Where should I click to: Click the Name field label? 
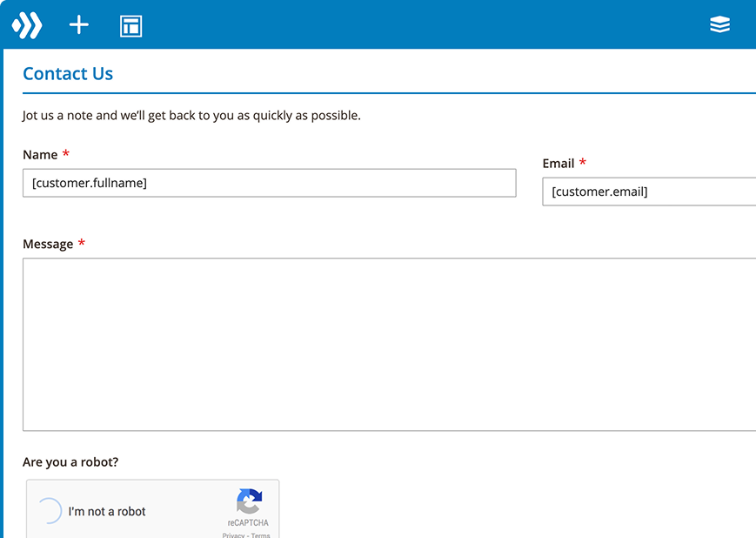click(40, 155)
